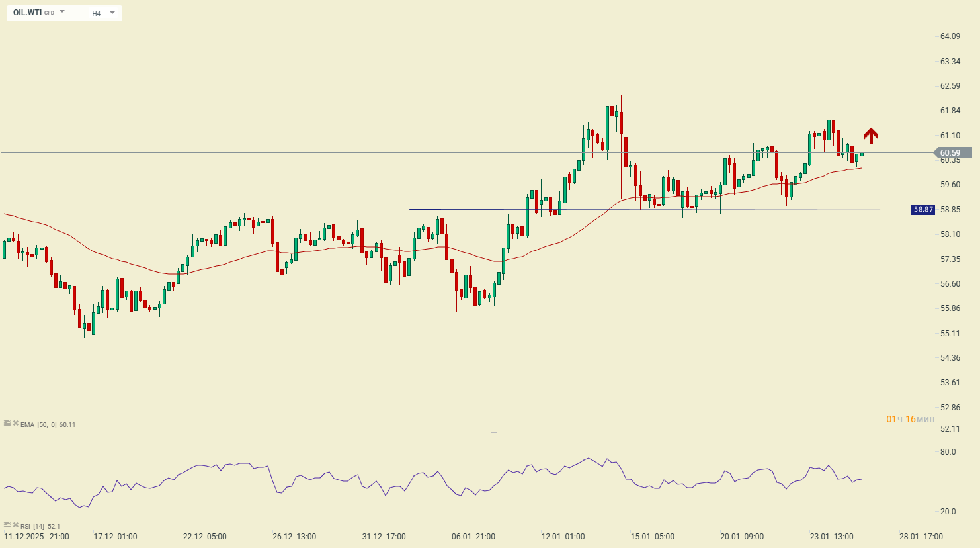Click the 20.0 level on RSI scale
980x548 pixels.
coord(948,512)
